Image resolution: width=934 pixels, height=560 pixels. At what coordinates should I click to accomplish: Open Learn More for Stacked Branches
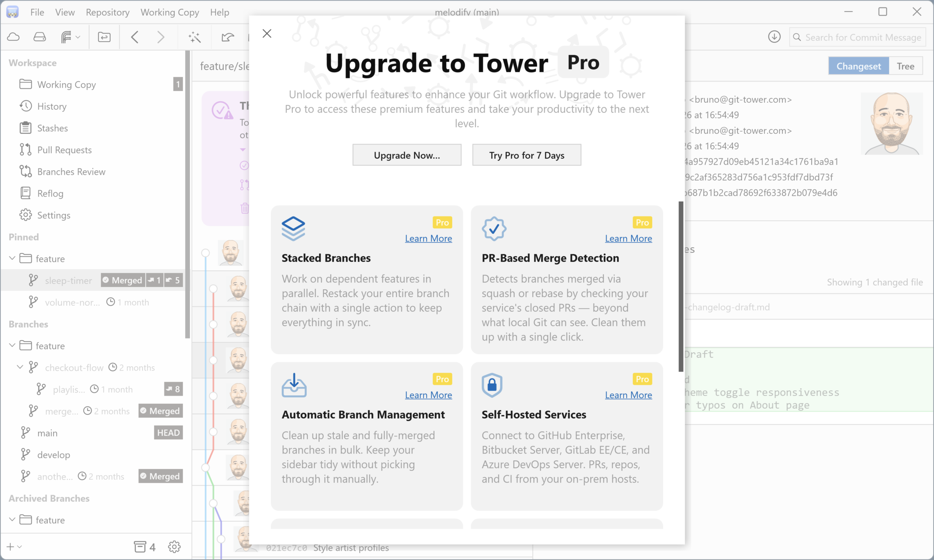(428, 238)
